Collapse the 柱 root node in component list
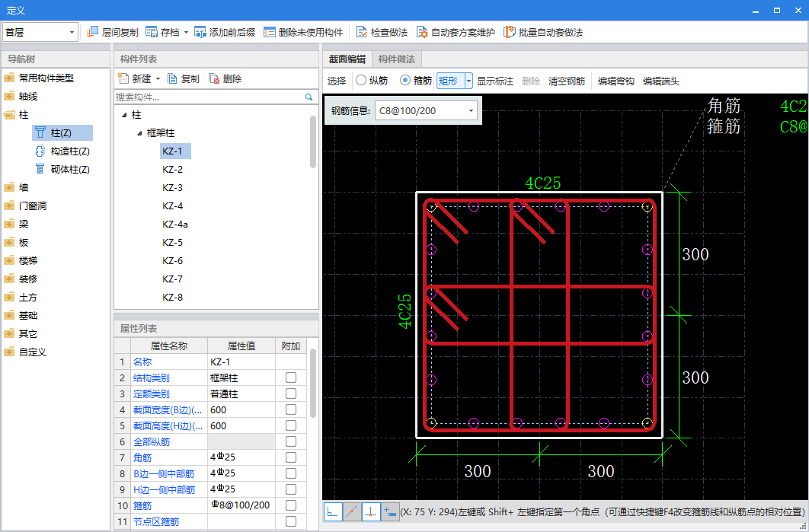The image size is (809, 532). coord(124,115)
